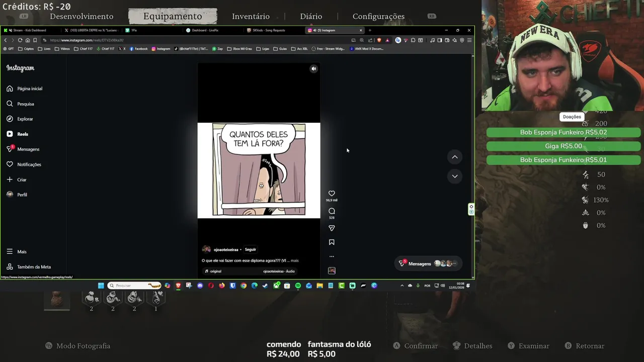Viewport: 644px width, 362px height.
Task: Play the comic reel video
Action: pos(259,170)
